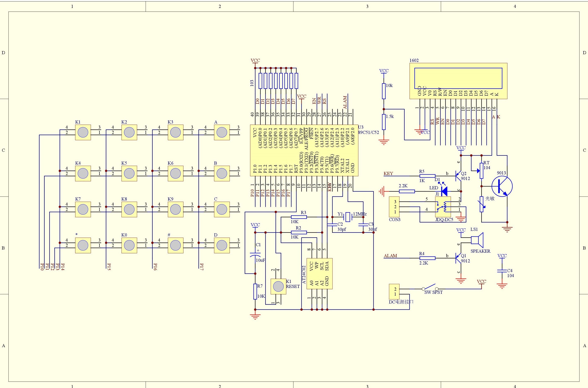Click the keypad button labeled D
The image size is (588, 388).
pyautogui.click(x=222, y=245)
